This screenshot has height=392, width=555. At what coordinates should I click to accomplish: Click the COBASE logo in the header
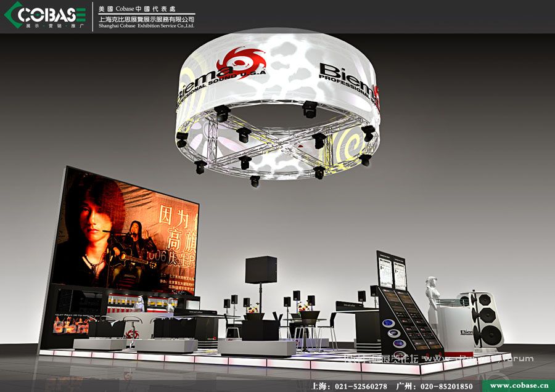coord(45,15)
